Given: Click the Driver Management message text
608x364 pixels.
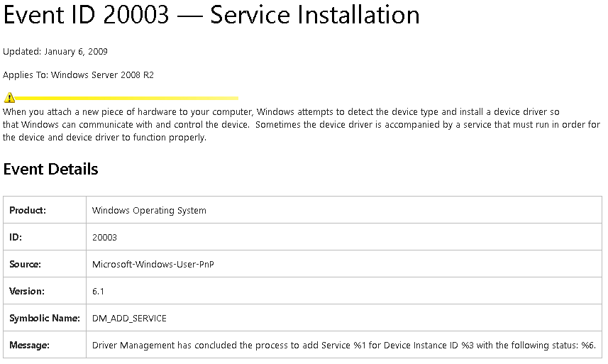Looking at the screenshot, I should 344,345.
